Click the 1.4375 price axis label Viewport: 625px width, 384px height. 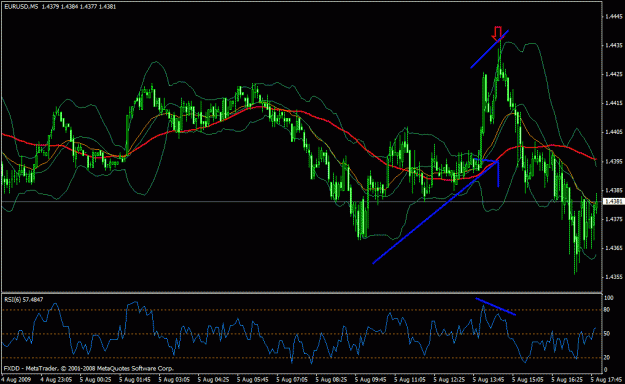point(613,219)
